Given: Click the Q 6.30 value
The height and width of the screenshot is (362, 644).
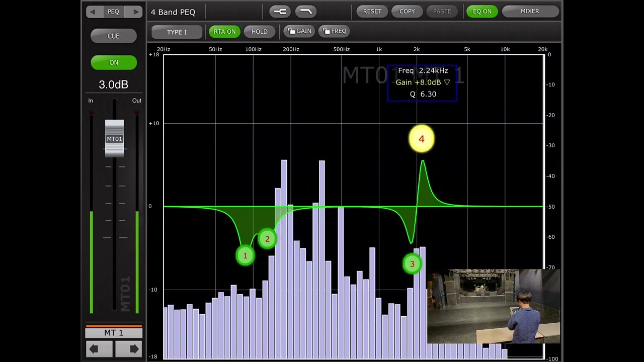Looking at the screenshot, I should (423, 94).
